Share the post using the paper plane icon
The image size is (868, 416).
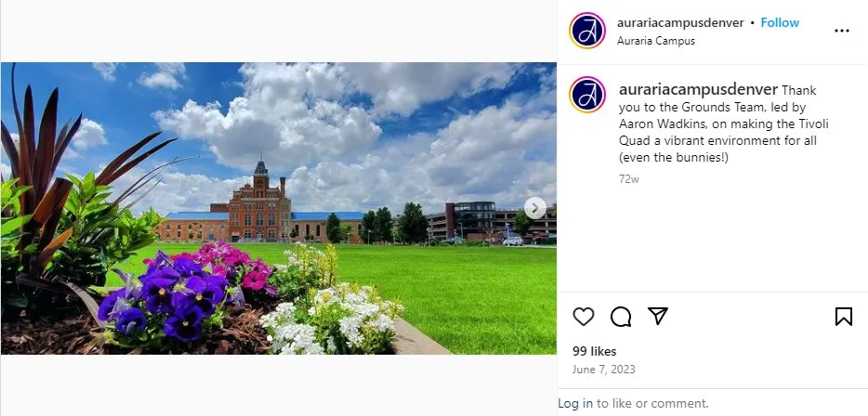click(x=658, y=316)
